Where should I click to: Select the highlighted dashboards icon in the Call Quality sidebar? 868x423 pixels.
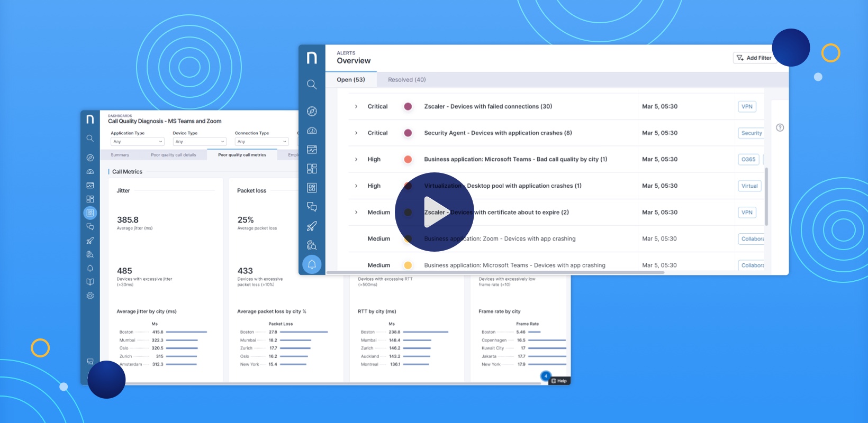pyautogui.click(x=90, y=213)
